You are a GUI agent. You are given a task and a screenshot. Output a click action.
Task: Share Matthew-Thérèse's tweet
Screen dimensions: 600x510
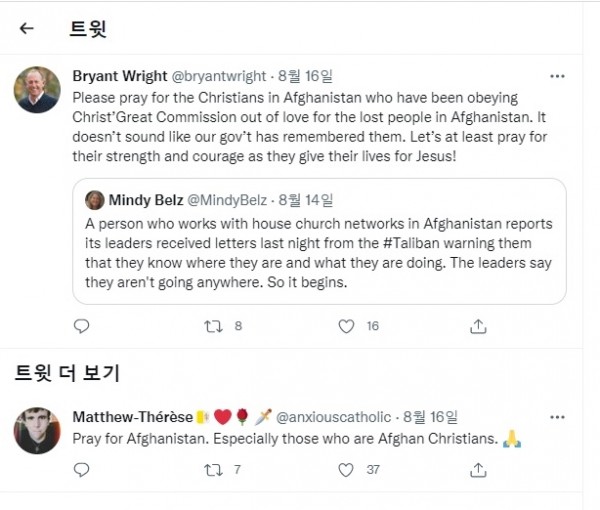(478, 469)
